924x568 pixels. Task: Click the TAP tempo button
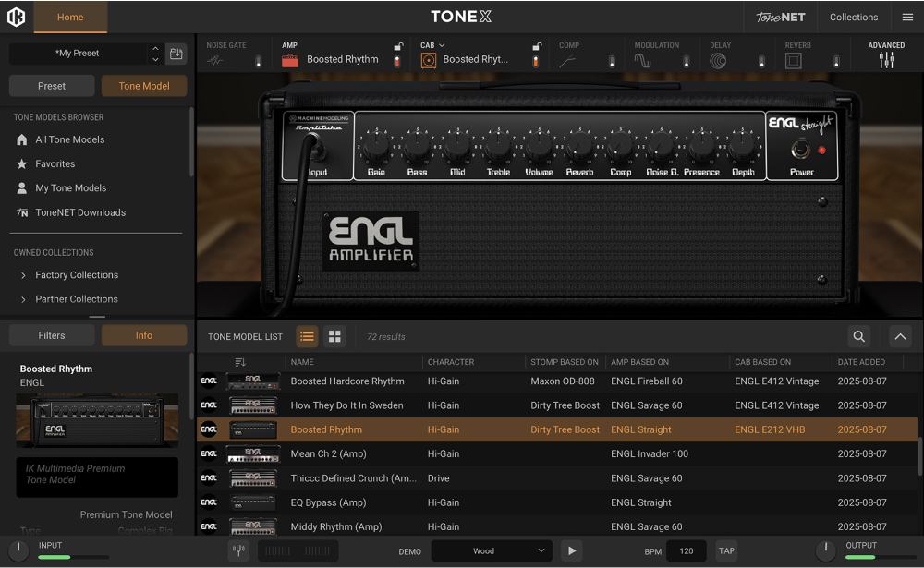726,551
